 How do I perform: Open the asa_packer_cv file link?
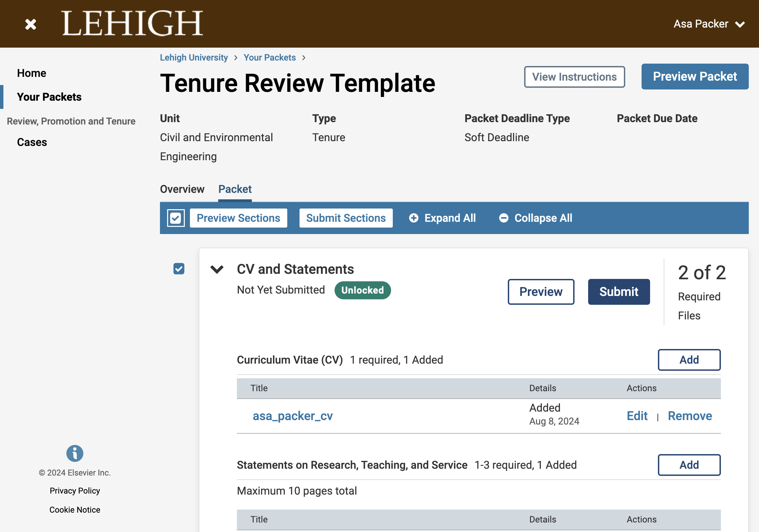coord(293,416)
